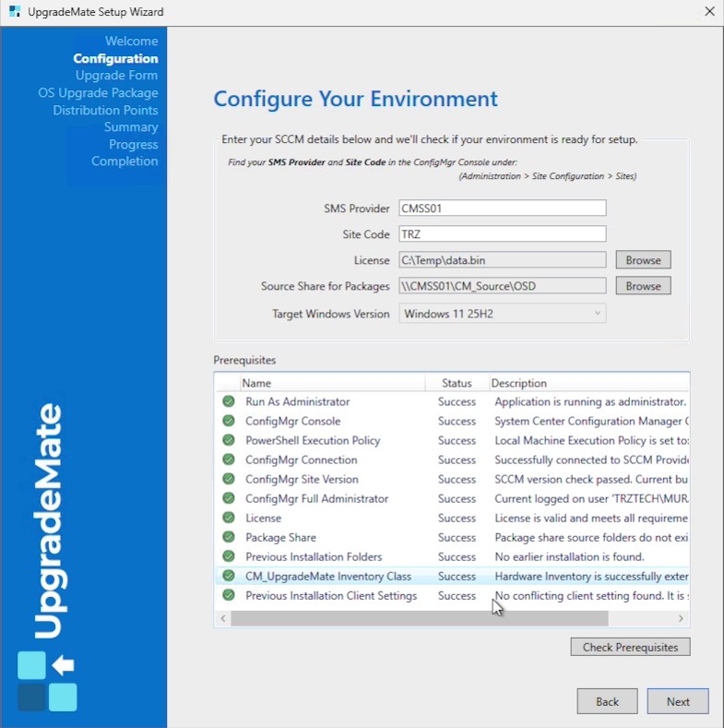724x728 pixels.
Task: Browse for the License file
Action: point(643,260)
